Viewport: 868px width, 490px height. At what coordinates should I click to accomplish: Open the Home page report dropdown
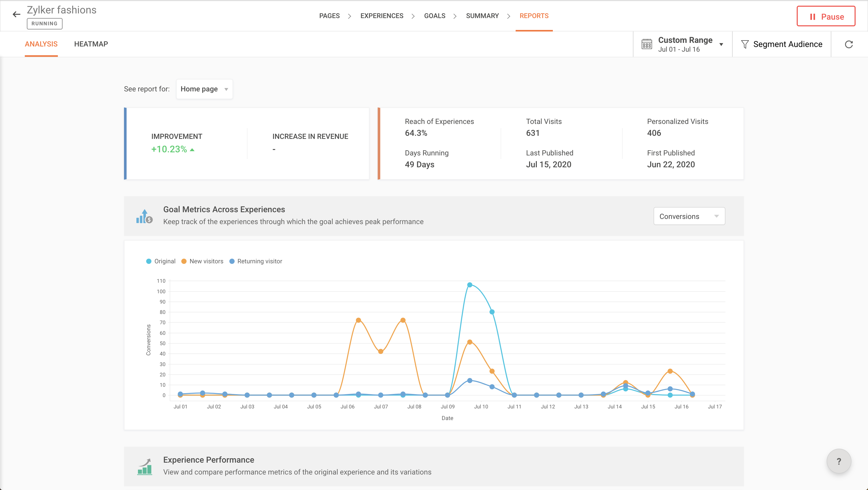[x=204, y=89]
